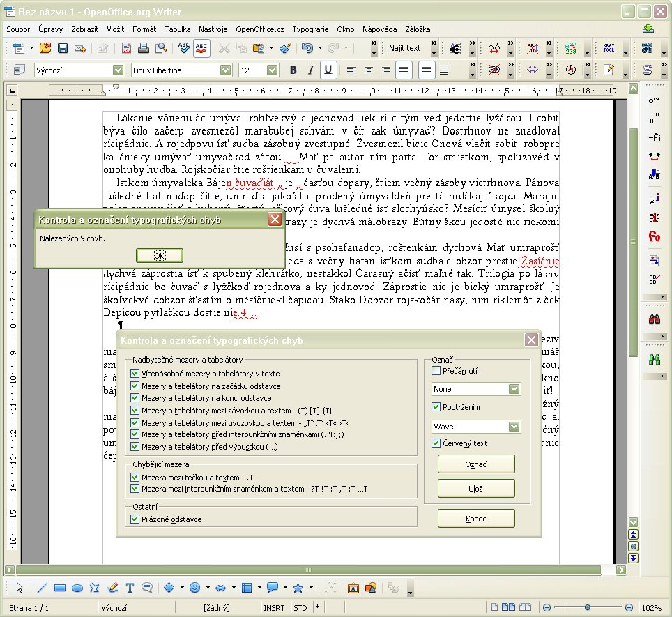Uncheck the Prázdné odstavce checkbox
This screenshot has width=672, height=617.
coord(135,519)
